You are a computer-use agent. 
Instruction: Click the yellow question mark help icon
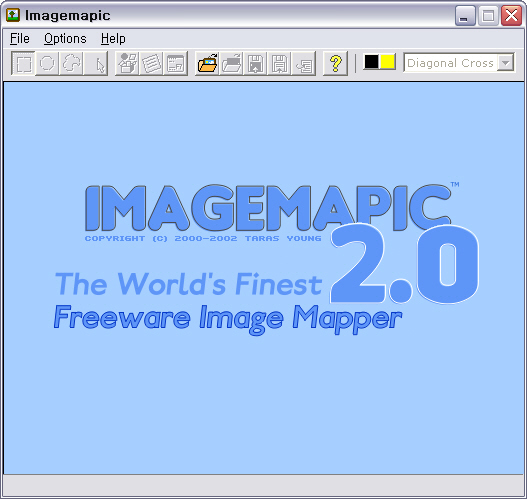click(335, 63)
